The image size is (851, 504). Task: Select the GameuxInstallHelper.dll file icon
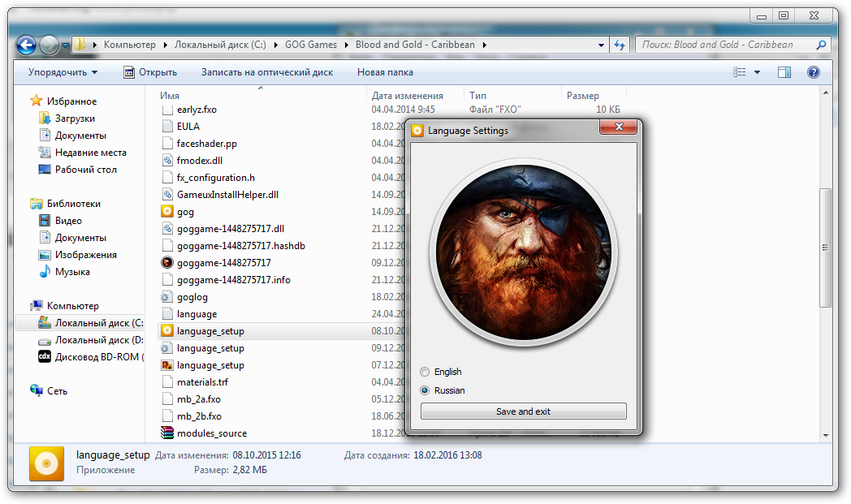(x=167, y=194)
